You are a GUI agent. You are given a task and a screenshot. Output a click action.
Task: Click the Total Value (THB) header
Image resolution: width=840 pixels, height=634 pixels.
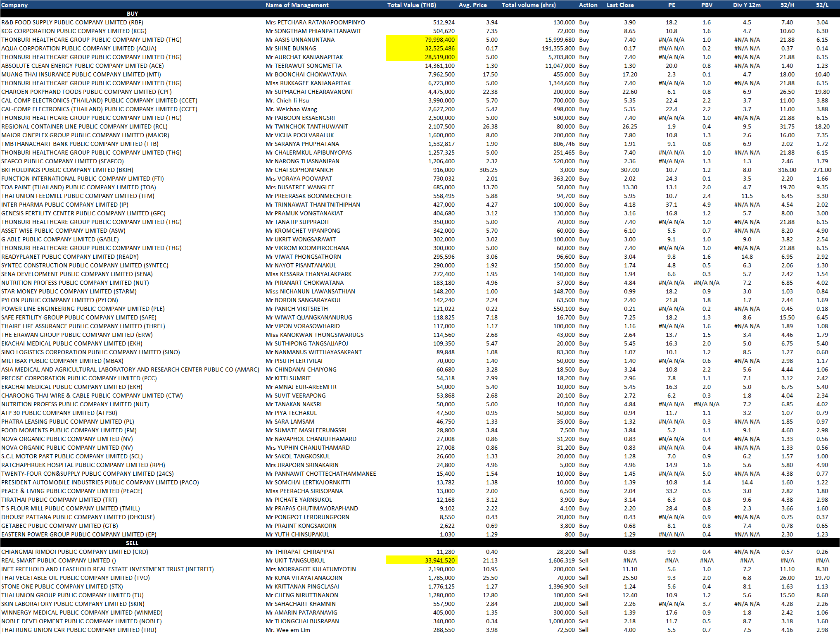(x=411, y=5)
